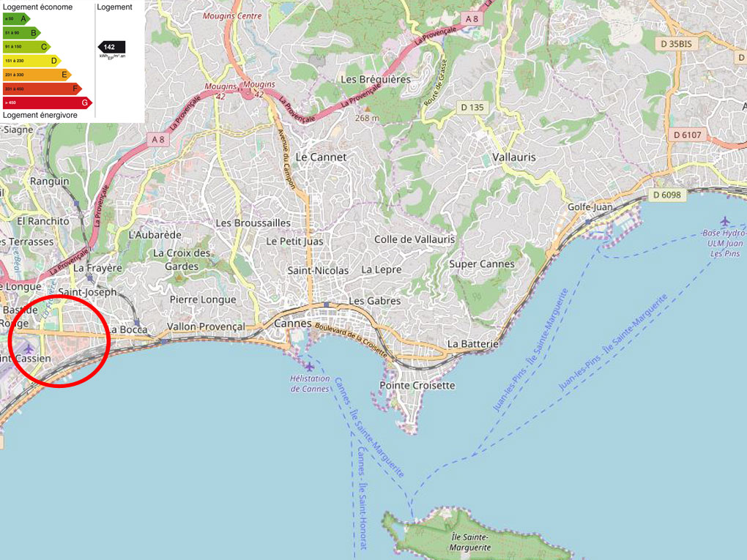Click the Ranguin rail station marker

(76, 204)
